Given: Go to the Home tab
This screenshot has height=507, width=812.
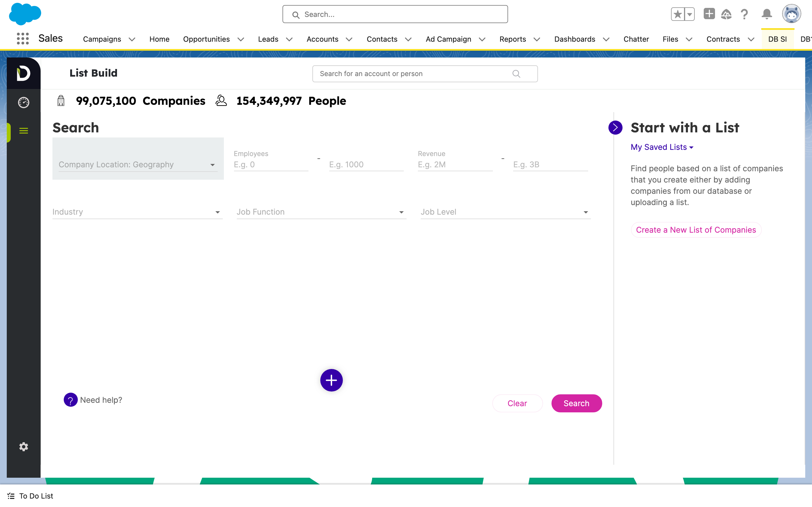Looking at the screenshot, I should tap(159, 39).
